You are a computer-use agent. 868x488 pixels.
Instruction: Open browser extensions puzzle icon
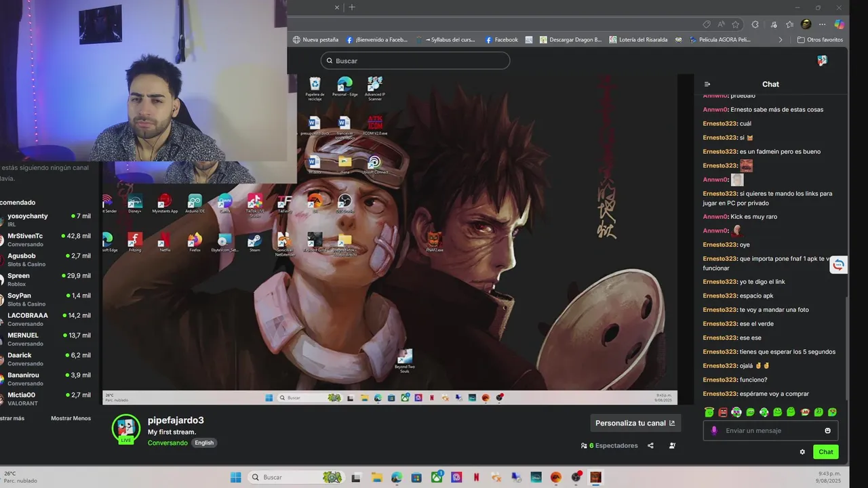coord(755,24)
